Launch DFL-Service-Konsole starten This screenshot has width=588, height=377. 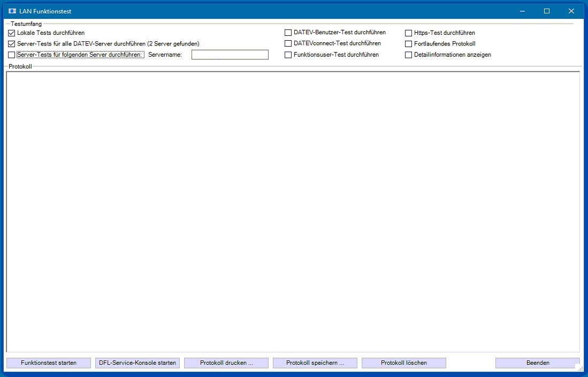pos(138,363)
